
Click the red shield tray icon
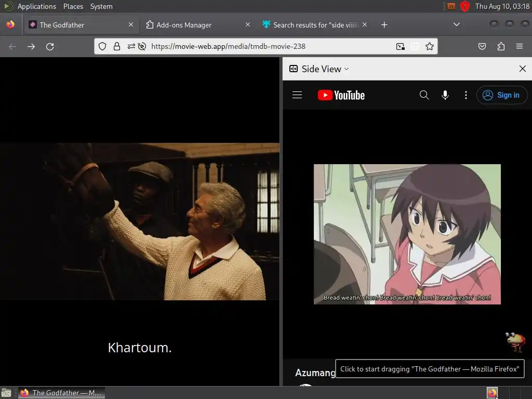[x=465, y=6]
